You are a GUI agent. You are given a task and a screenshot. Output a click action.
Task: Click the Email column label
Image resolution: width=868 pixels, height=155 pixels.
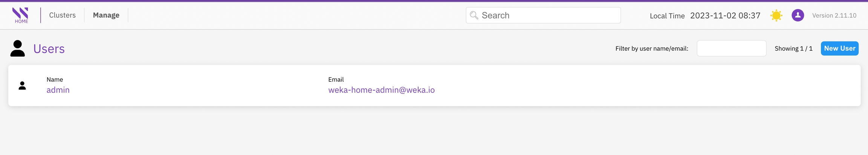pyautogui.click(x=336, y=80)
